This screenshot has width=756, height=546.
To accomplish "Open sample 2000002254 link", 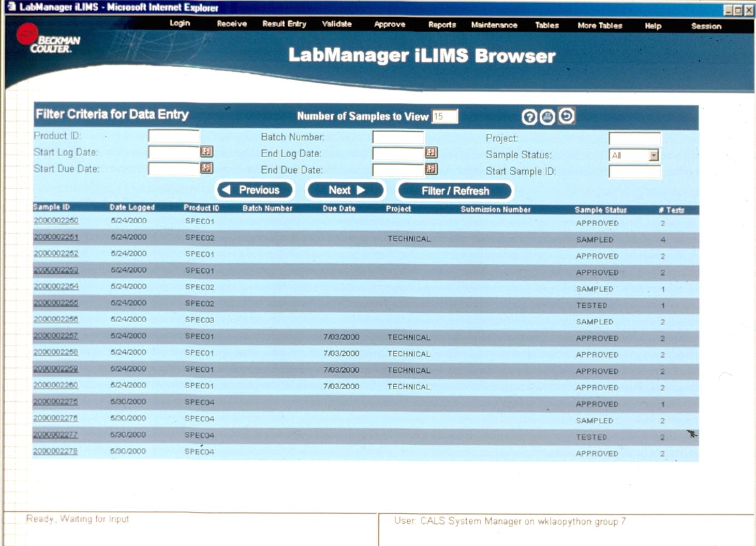I will coord(56,286).
